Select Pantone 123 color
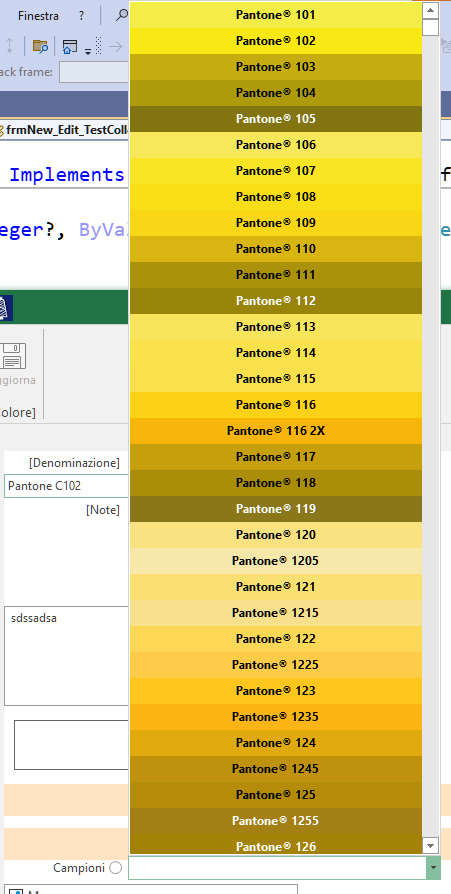 pyautogui.click(x=276, y=691)
